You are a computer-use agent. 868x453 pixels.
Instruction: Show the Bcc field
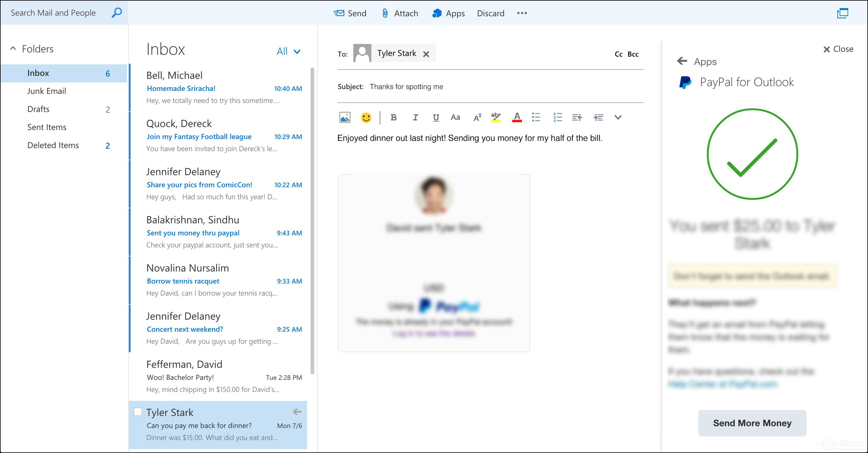(633, 54)
